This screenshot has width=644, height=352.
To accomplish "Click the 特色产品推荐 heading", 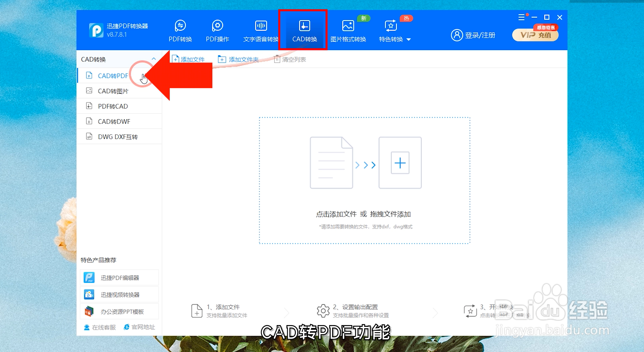I will click(x=98, y=260).
